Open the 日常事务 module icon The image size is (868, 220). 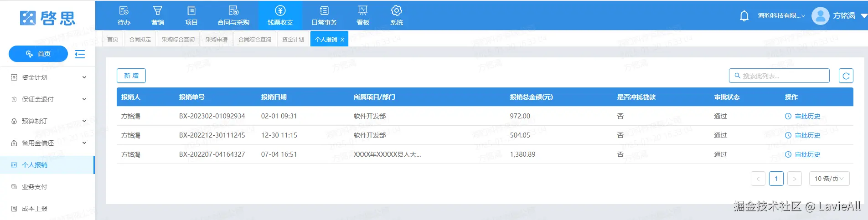[324, 10]
